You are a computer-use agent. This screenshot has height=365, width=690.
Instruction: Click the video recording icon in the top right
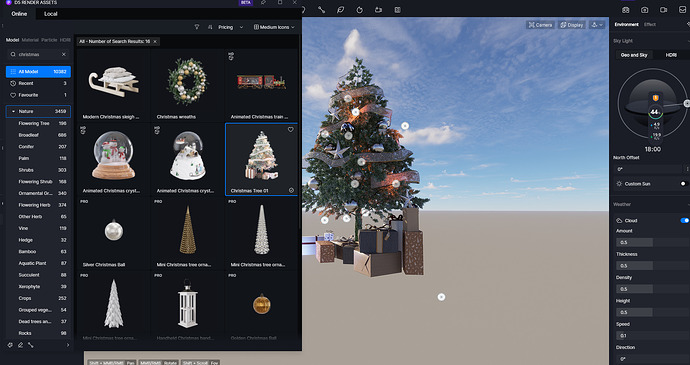(x=663, y=10)
